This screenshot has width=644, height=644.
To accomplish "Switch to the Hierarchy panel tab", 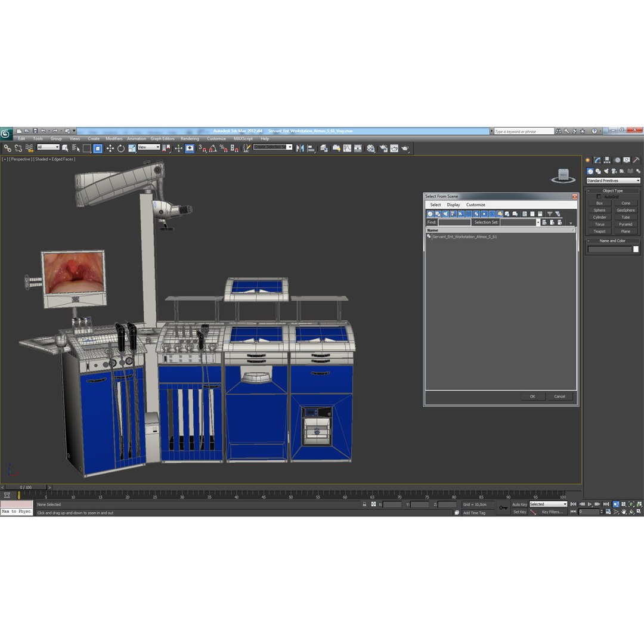I will point(606,160).
